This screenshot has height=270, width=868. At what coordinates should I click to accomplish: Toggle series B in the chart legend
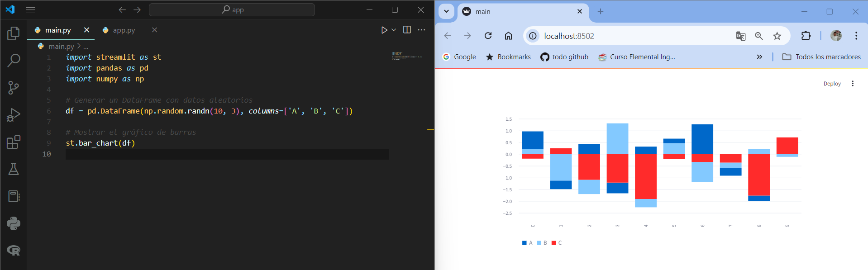pyautogui.click(x=542, y=243)
